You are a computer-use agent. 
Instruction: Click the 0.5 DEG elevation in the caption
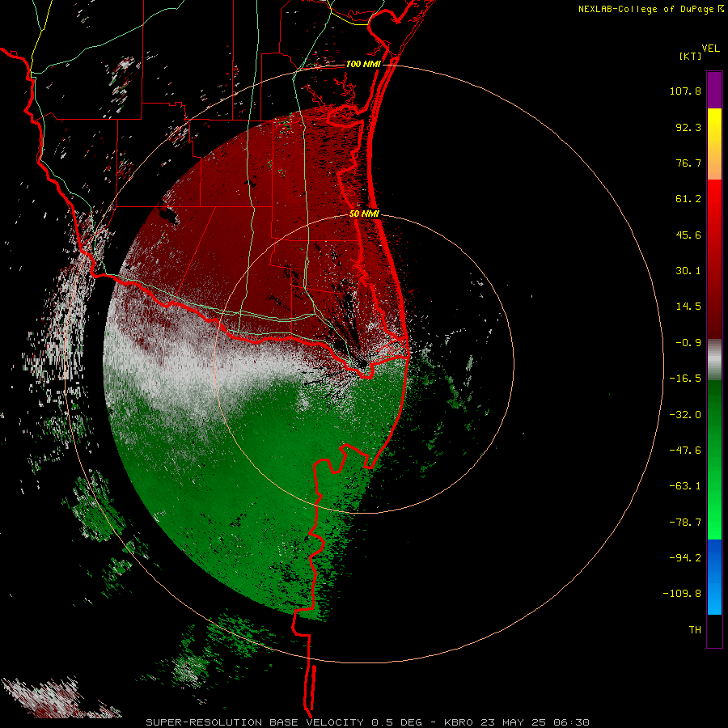pyautogui.click(x=396, y=722)
